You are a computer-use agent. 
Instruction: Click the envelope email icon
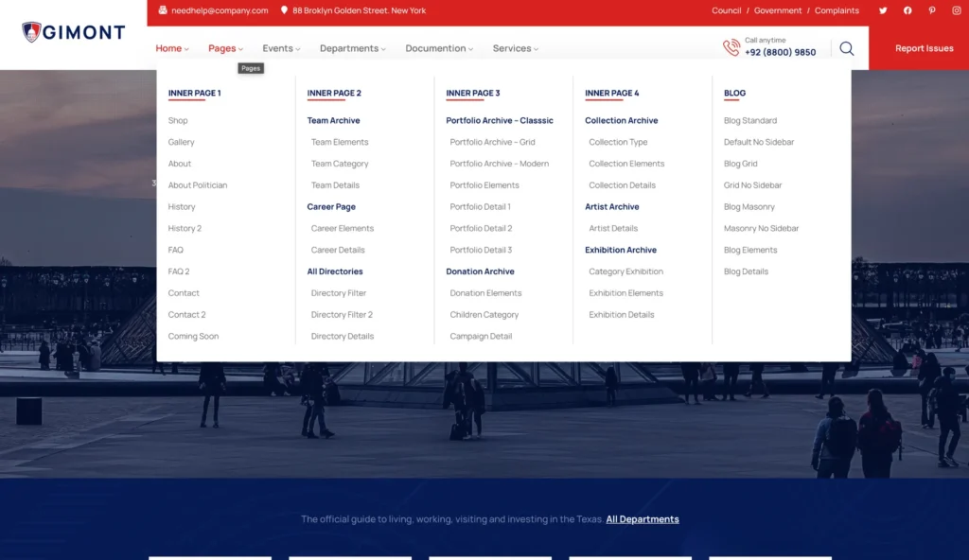163,10
